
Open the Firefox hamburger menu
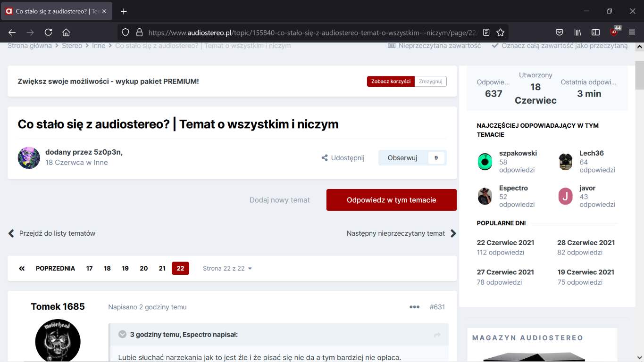pos(632,33)
